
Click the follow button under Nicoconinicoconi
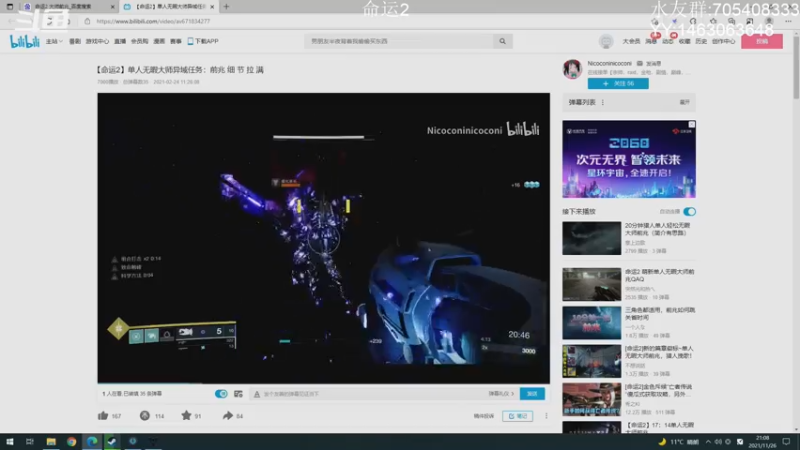[x=618, y=83]
